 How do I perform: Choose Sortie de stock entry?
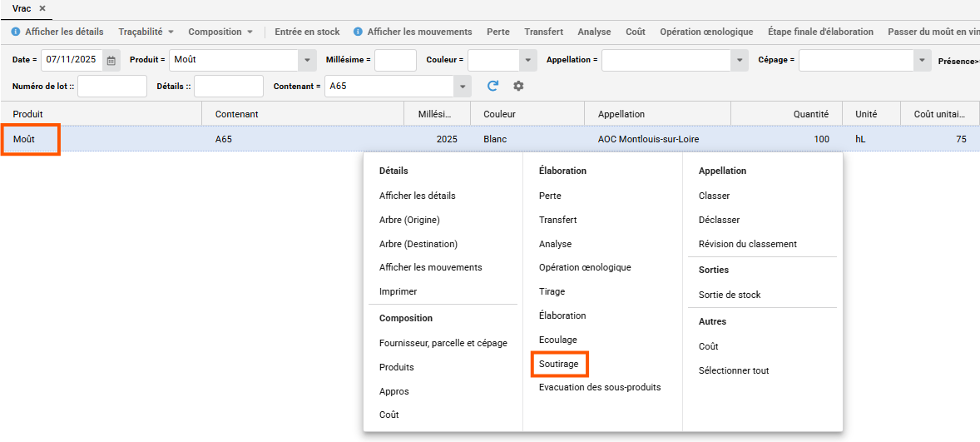click(x=730, y=295)
